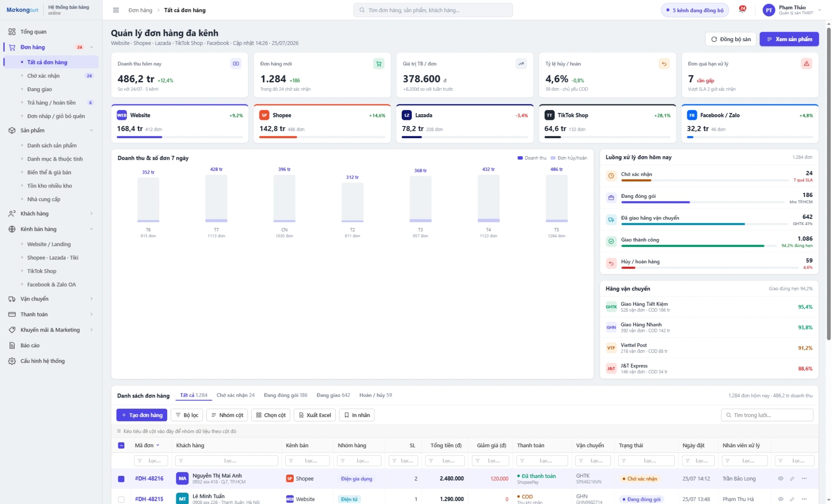This screenshot has height=504, width=832.
Task: Click the return rate undo arrow icon
Action: 664,64
